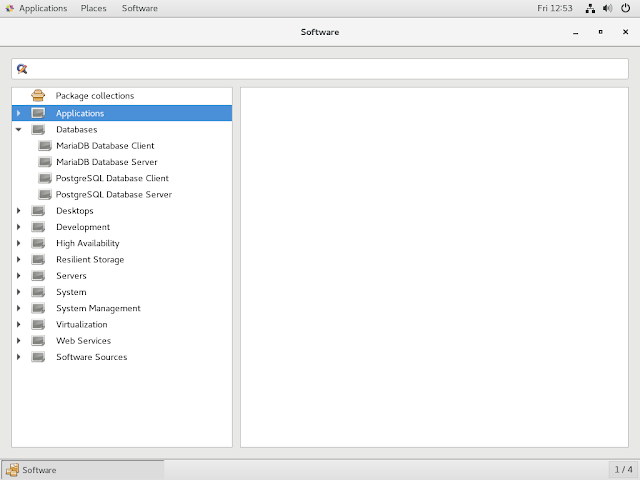Click the High Availability category icon
640x480 pixels.
click(x=38, y=243)
